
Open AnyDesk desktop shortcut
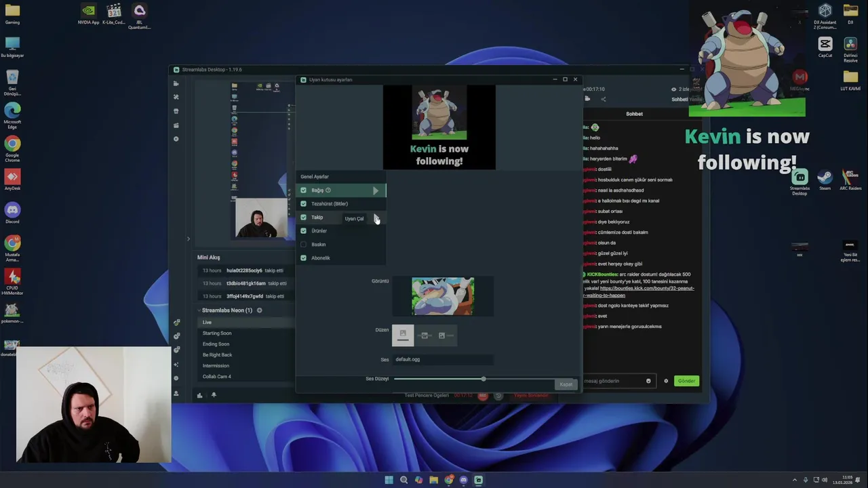coord(12,180)
